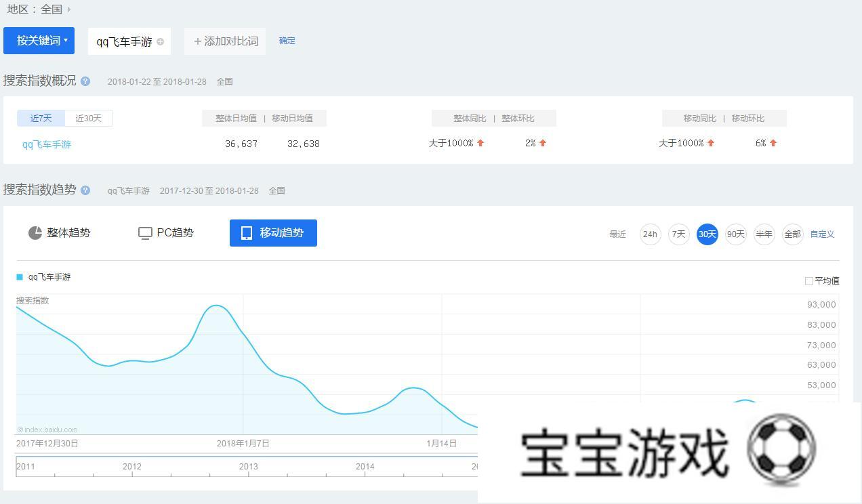The height and width of the screenshot is (504, 862).
Task: Select the 24h time range
Action: point(650,234)
